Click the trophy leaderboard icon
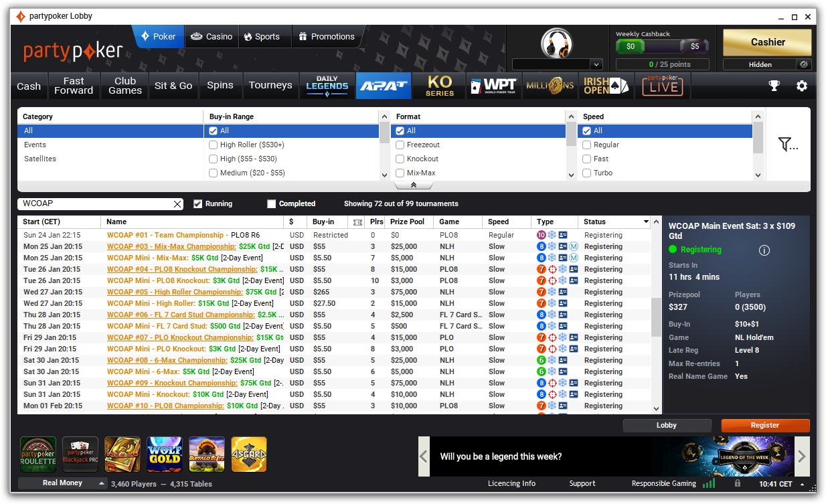This screenshot has width=826, height=504. pyautogui.click(x=774, y=86)
